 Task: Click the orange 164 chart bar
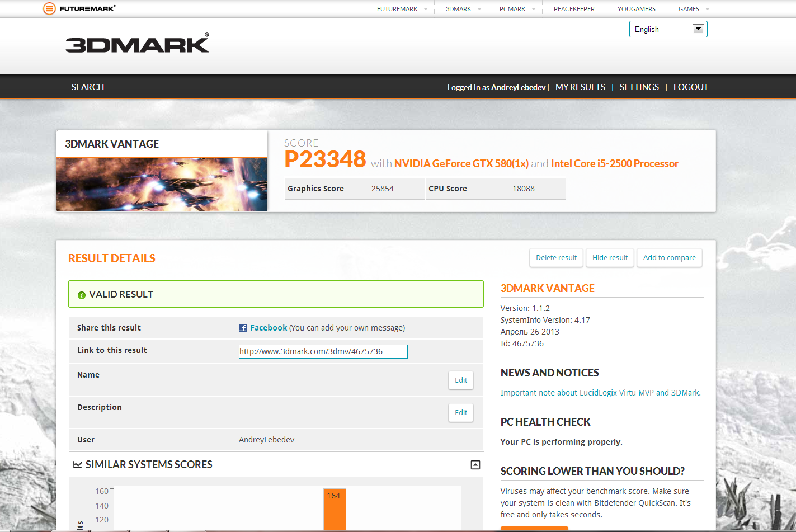tap(335, 509)
